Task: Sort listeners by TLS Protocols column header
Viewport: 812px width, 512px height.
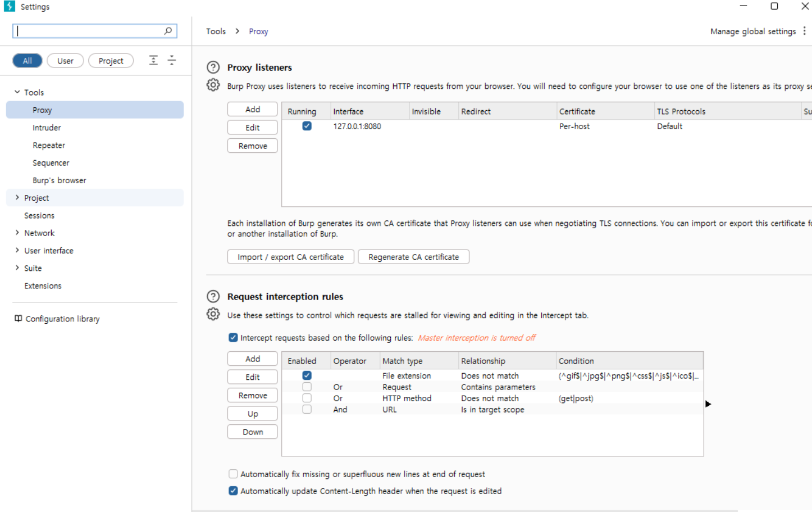Action: pos(727,111)
